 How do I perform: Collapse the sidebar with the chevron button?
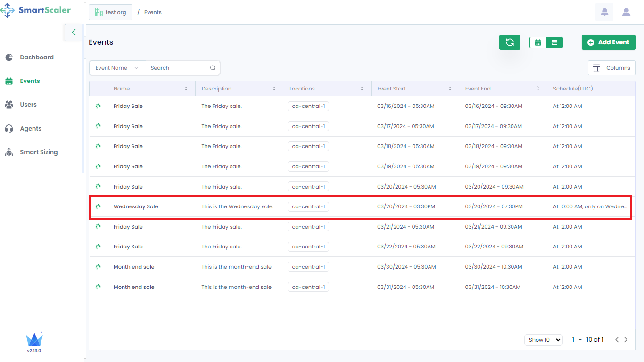[x=74, y=32]
